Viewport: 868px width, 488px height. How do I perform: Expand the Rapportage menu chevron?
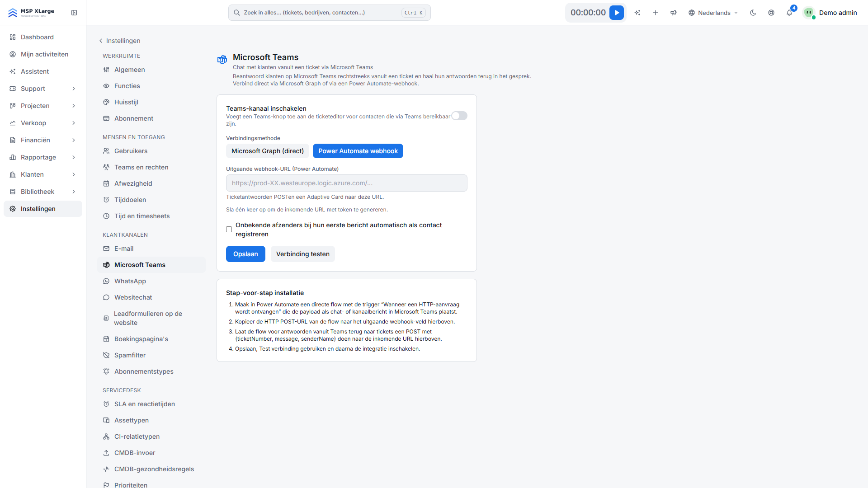click(74, 157)
